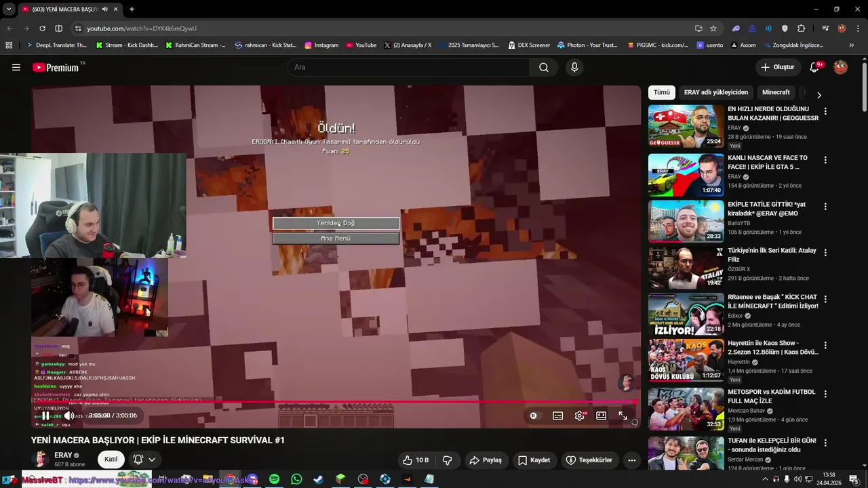
Task: Like the video with 10 B likes
Action: coord(416,460)
